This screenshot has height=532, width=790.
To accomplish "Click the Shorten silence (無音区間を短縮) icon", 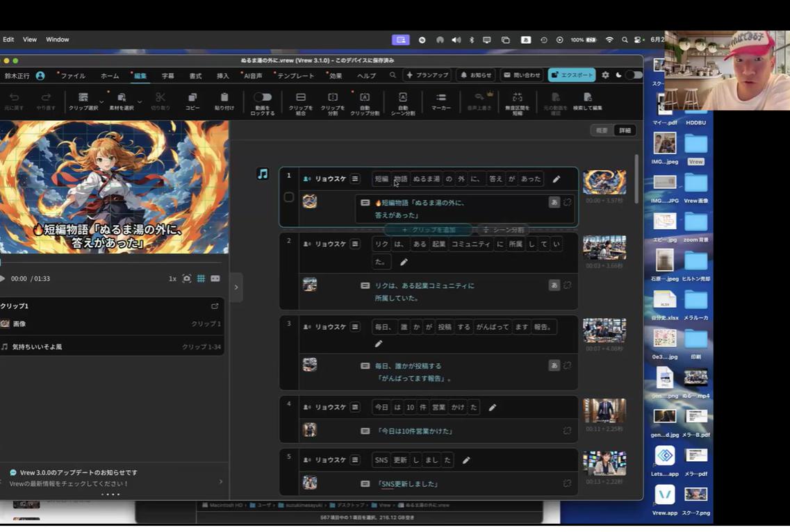I will pyautogui.click(x=518, y=97).
